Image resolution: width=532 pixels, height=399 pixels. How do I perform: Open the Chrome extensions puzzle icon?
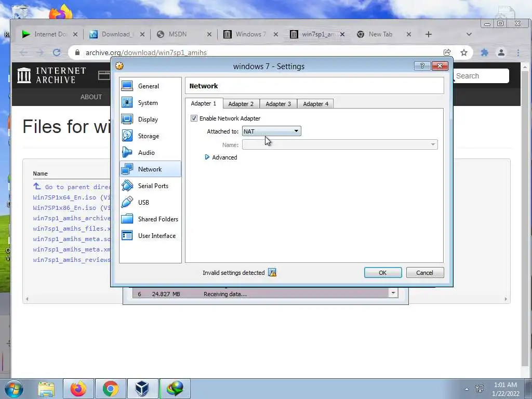coord(485,52)
